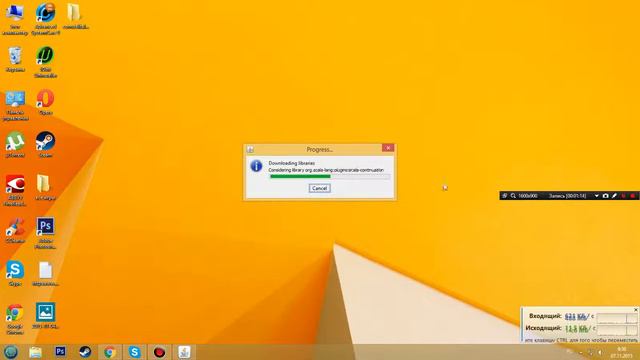This screenshot has height=360, width=640.
Task: Launch Google Chrome desktop shortcut
Action: [15, 319]
